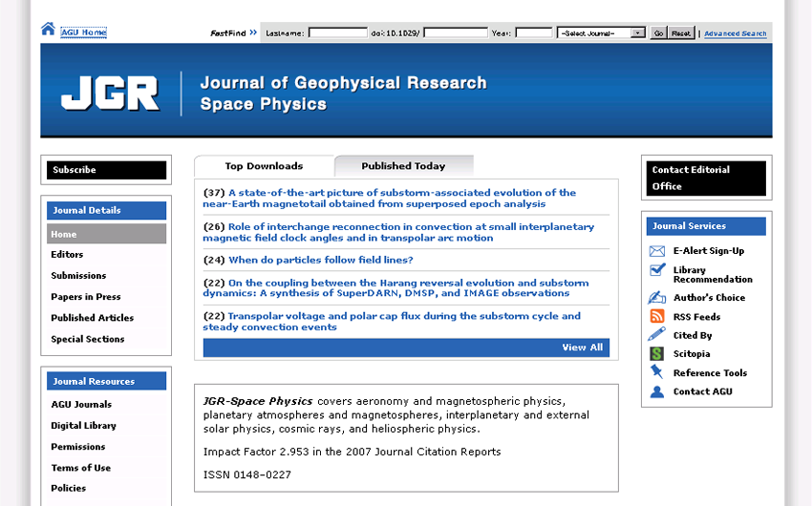Image resolution: width=812 pixels, height=506 pixels.
Task: Open 'When do particles follow field lines?'
Action: [321, 261]
